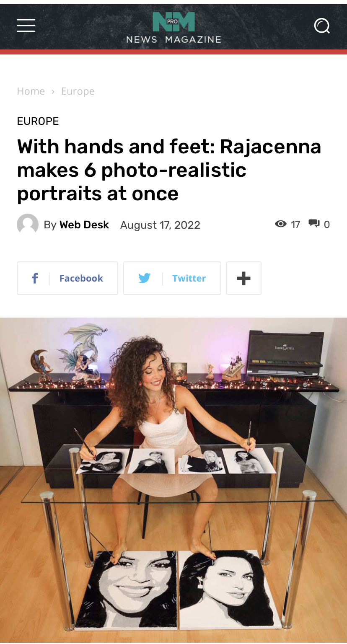This screenshot has height=644, width=347.
Task: Click the Facebook f logo icon
Action: 35,278
